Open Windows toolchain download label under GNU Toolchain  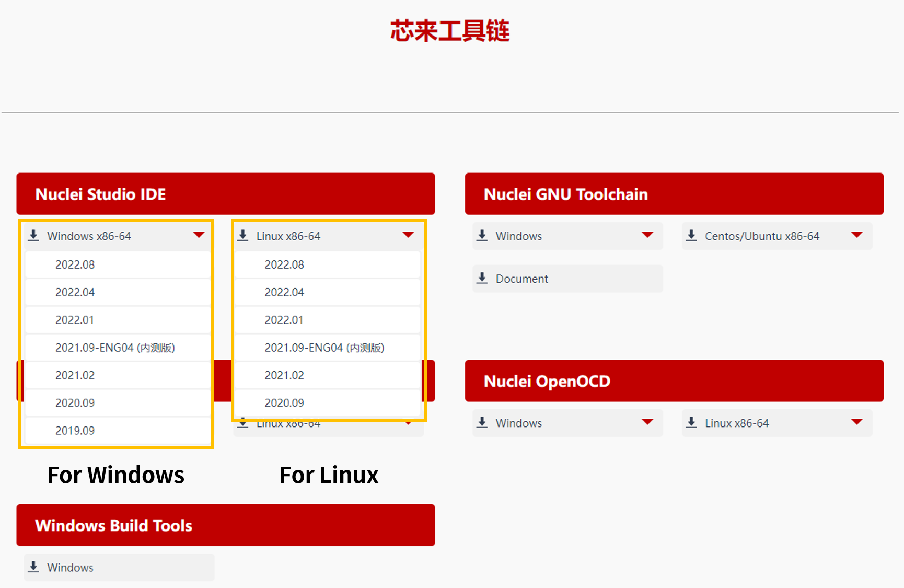[519, 236]
